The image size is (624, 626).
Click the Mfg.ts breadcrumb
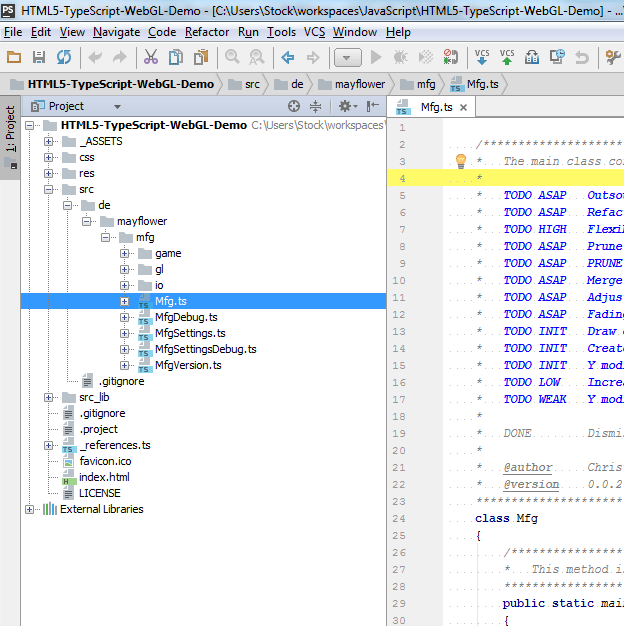point(475,84)
